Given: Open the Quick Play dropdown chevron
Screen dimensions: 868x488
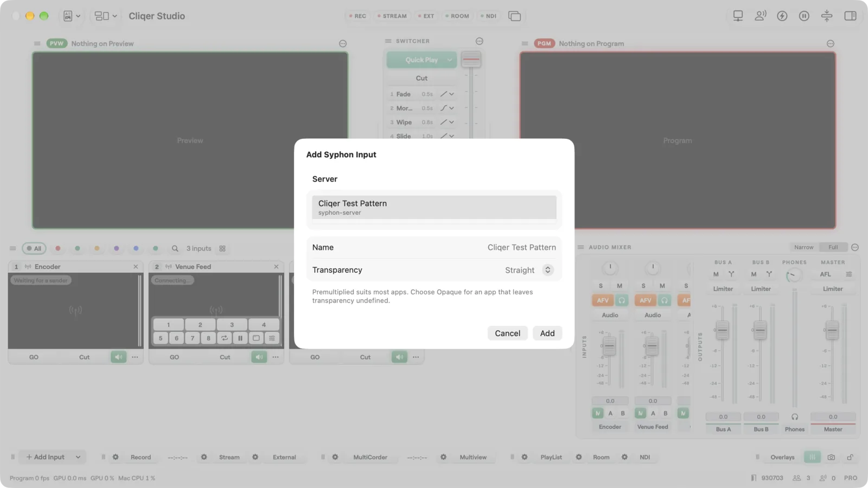Looking at the screenshot, I should [x=450, y=60].
